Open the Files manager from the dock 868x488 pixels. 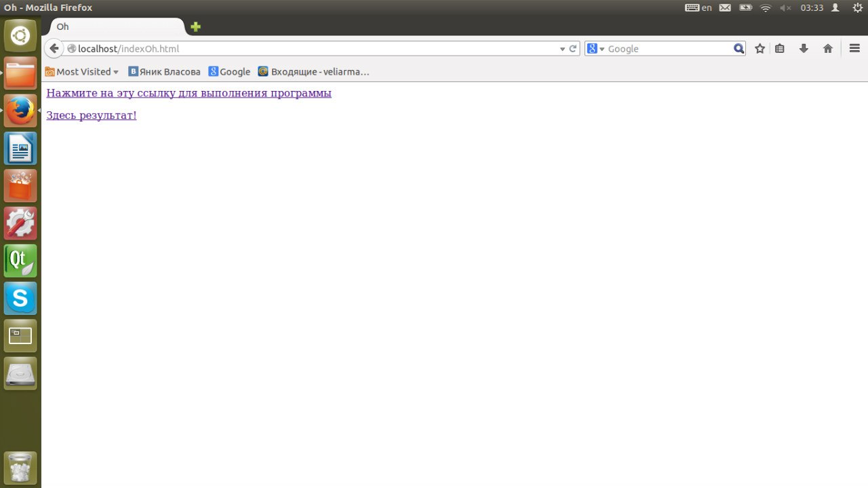pos(20,73)
